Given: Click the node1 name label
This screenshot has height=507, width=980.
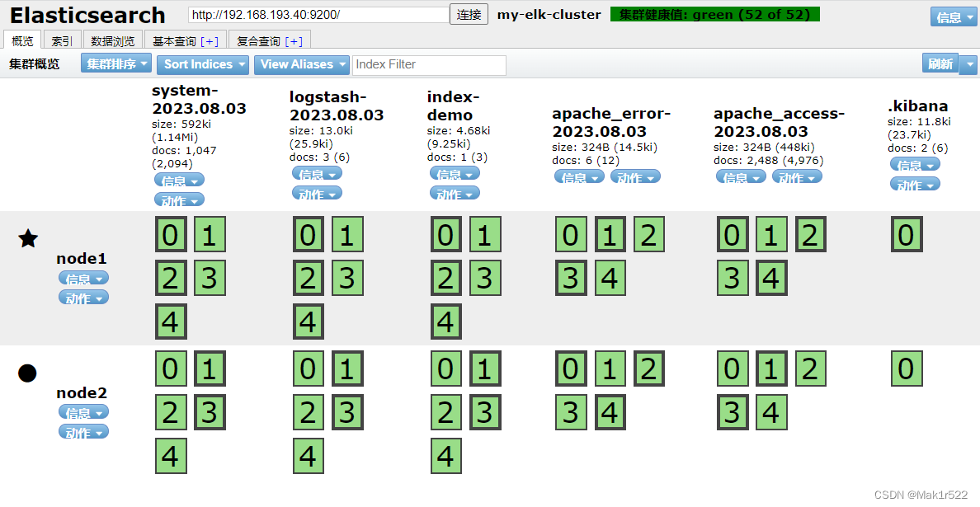Looking at the screenshot, I should tap(82, 259).
